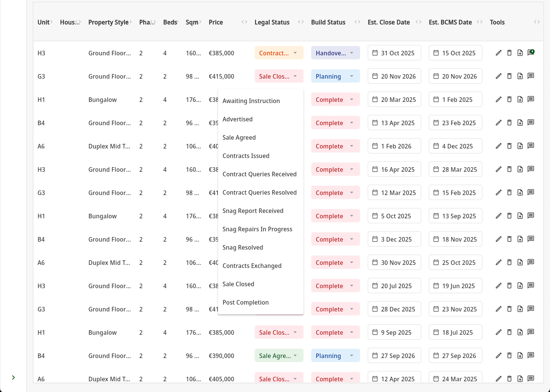Image resolution: width=550 pixels, height=392 pixels.
Task: Open the Handove... build status dropdown
Action: point(335,53)
